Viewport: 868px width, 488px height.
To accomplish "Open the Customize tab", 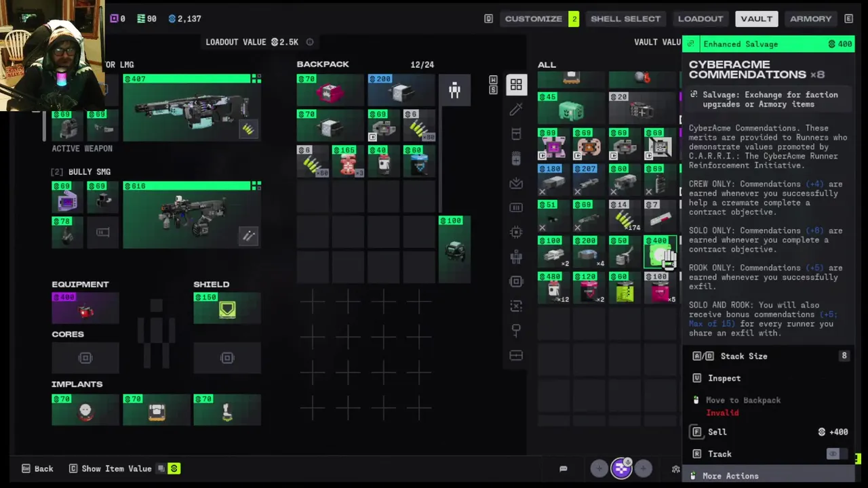I will 534,18.
